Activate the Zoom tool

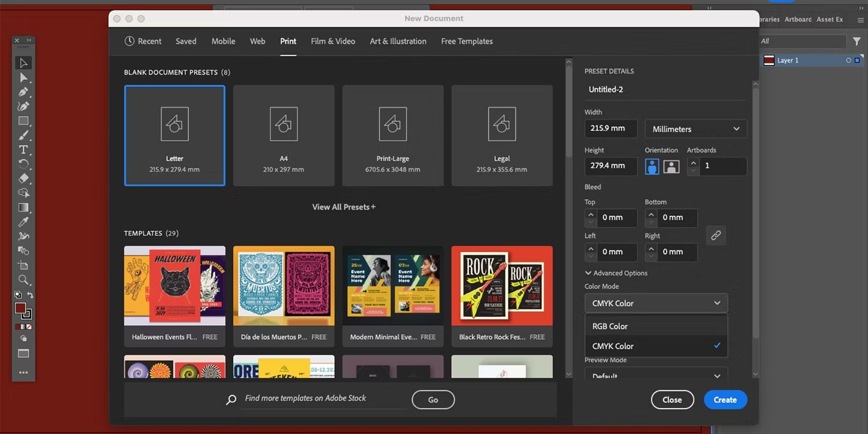(24, 280)
